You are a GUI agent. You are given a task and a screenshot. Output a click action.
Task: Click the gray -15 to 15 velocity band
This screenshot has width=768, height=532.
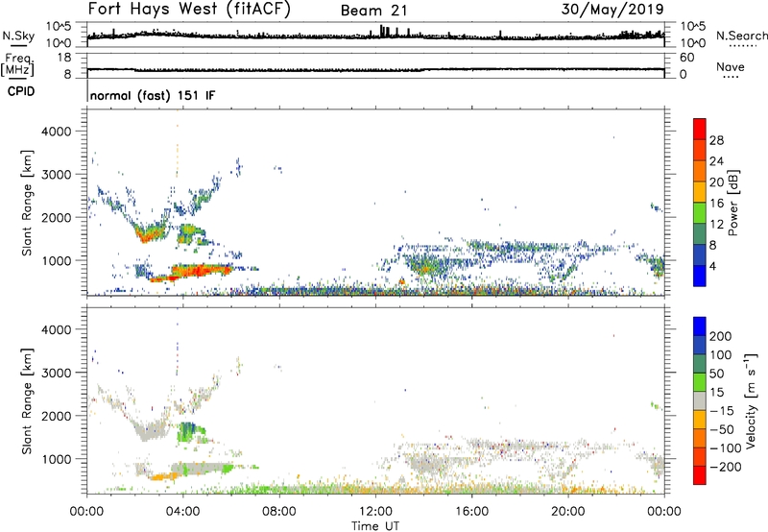[x=700, y=401]
